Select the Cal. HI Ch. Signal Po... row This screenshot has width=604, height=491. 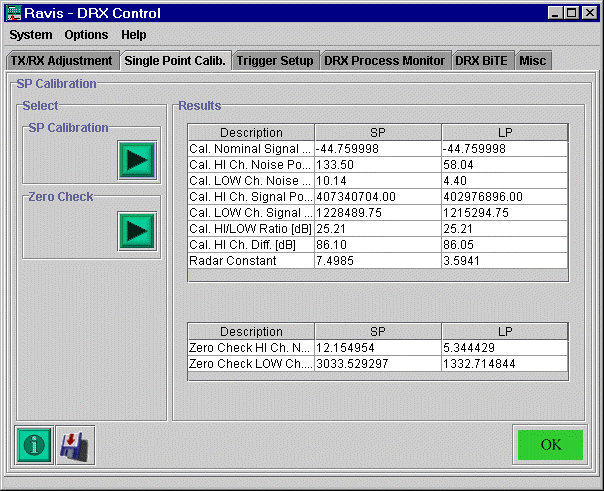coord(378,197)
